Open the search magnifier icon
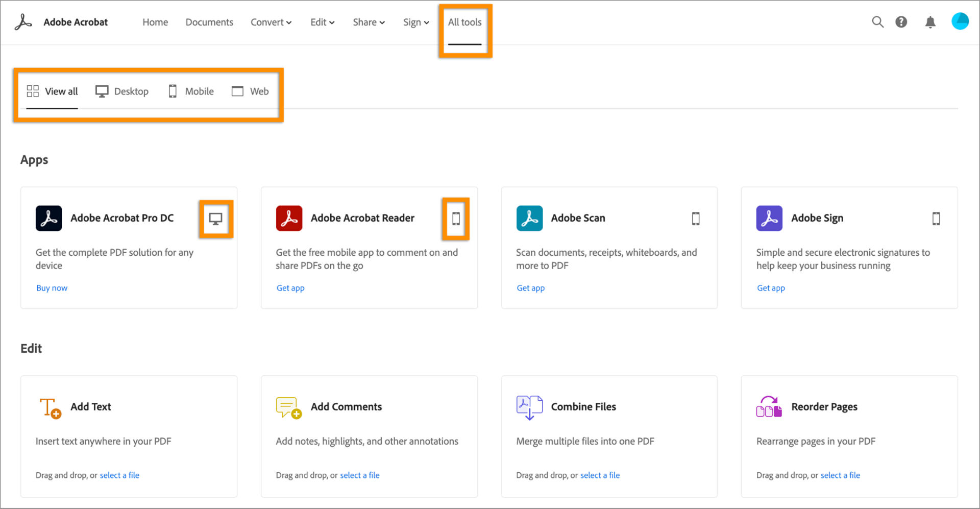 point(877,22)
